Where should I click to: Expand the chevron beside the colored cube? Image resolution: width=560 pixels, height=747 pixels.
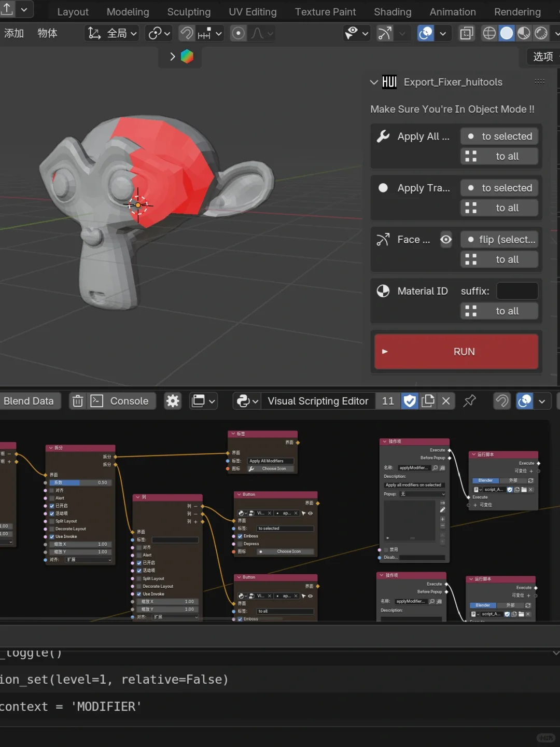click(173, 57)
